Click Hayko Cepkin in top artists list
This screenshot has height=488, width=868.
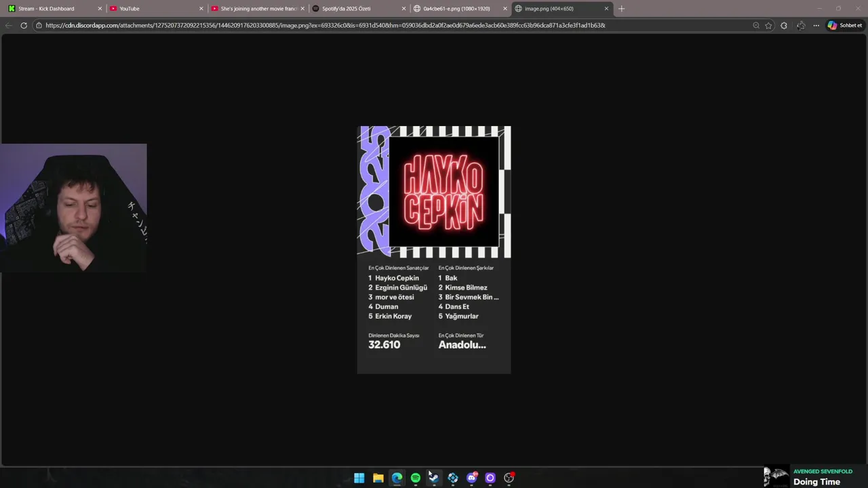click(397, 278)
